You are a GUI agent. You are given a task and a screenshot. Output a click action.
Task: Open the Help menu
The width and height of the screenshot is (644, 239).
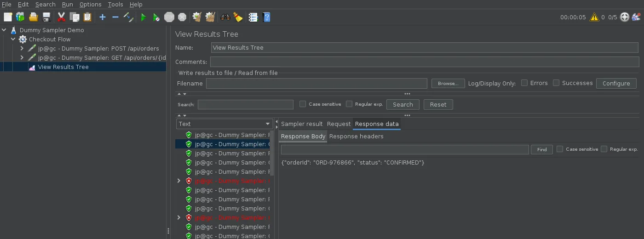[136, 4]
